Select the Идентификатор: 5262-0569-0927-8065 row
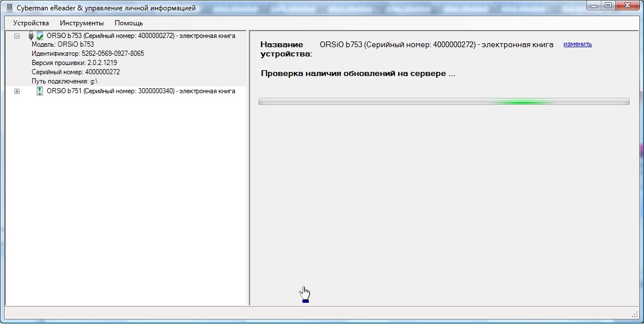The width and height of the screenshot is (644, 331). 88,54
